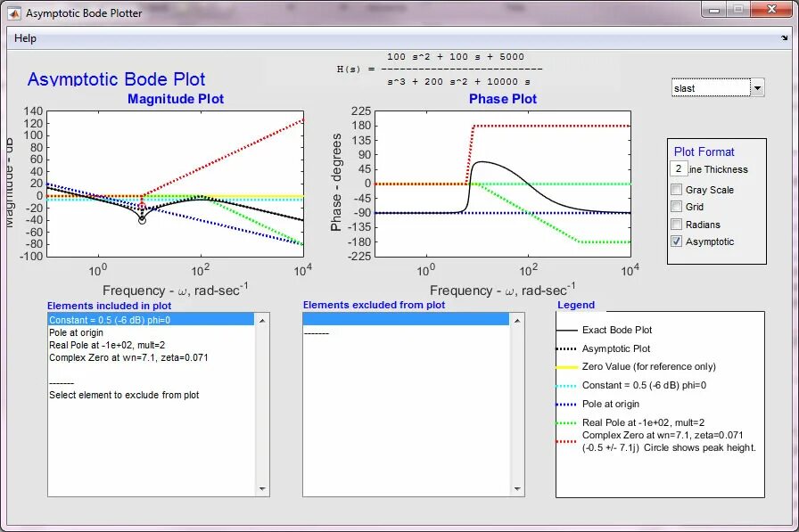Select highlighted blank row in excluded list
The image size is (799, 532).
click(x=406, y=319)
